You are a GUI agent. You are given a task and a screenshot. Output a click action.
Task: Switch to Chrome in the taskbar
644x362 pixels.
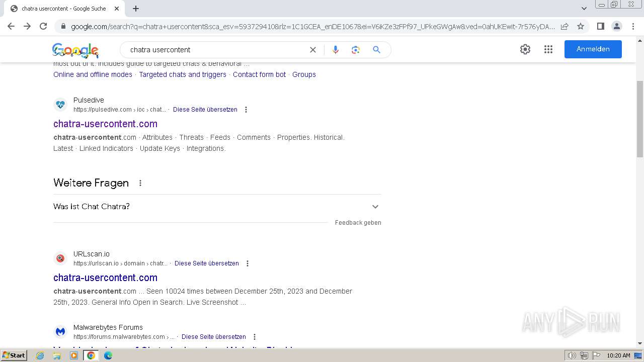(91, 355)
